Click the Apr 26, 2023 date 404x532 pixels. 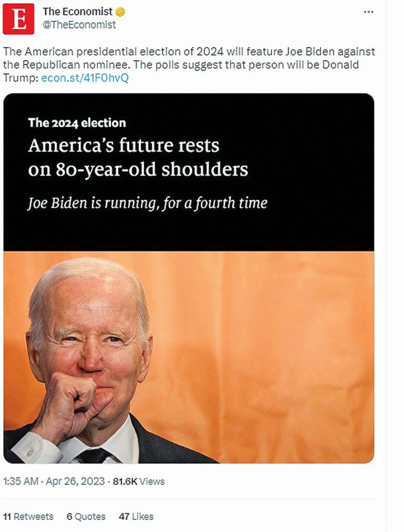[x=75, y=481]
